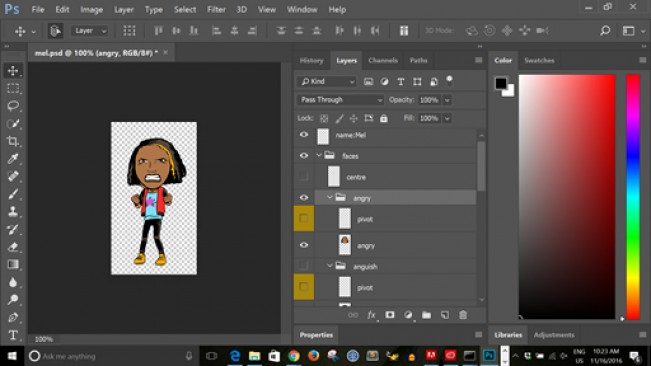Switch to the Paths tab
The height and width of the screenshot is (366, 651).
click(418, 61)
